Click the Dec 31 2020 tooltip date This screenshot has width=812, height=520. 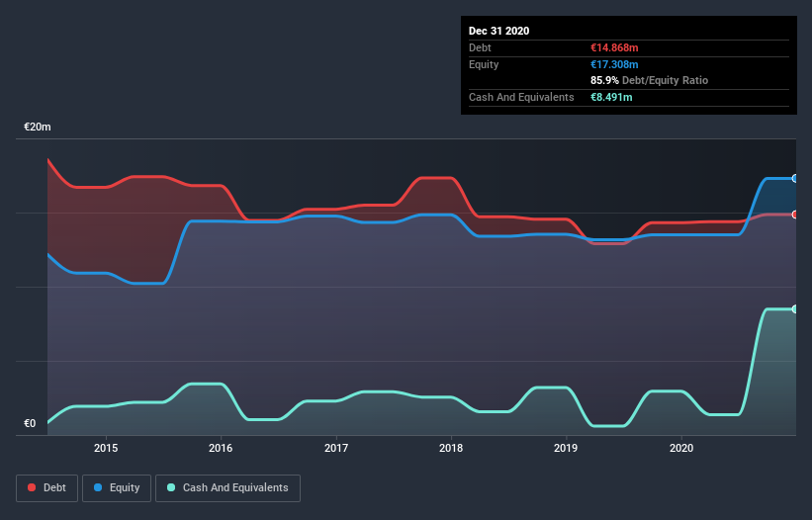pyautogui.click(x=498, y=31)
